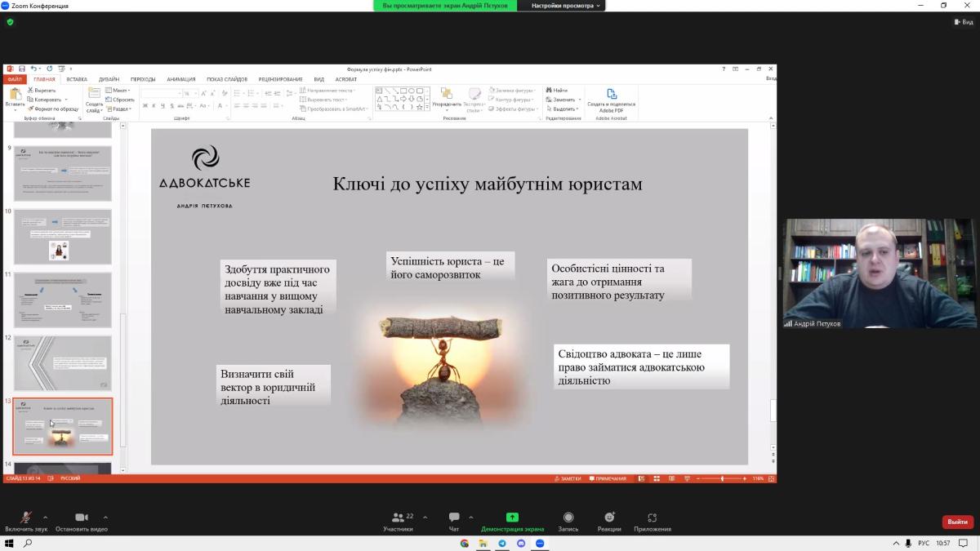Click the green encryption shield icon

coord(11,22)
